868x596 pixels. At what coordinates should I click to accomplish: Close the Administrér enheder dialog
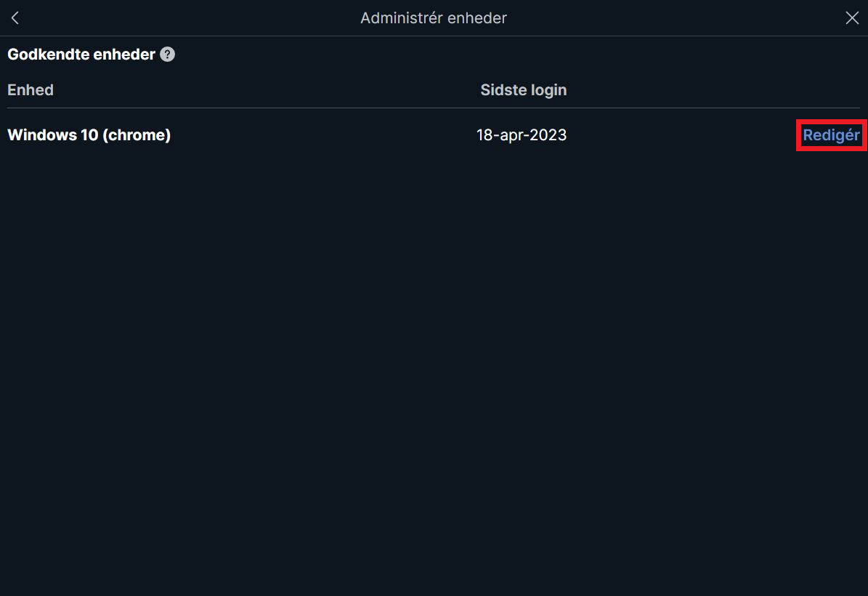tap(852, 18)
